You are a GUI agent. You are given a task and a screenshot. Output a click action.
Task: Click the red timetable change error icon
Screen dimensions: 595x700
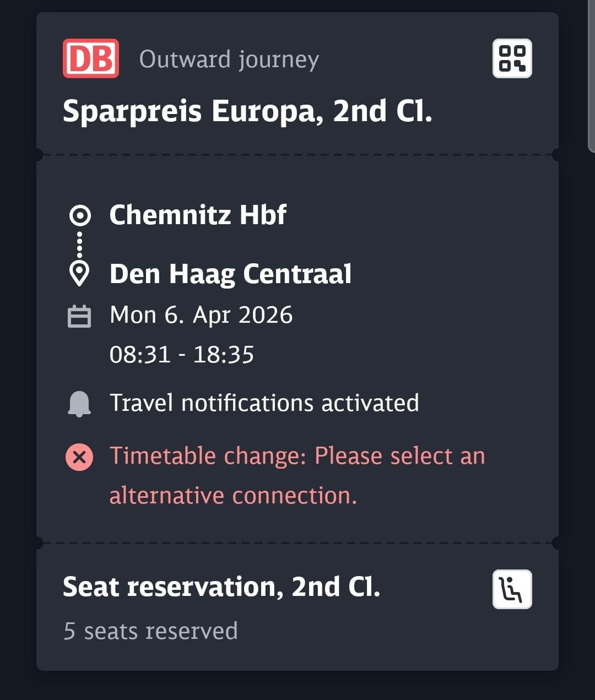(x=79, y=457)
